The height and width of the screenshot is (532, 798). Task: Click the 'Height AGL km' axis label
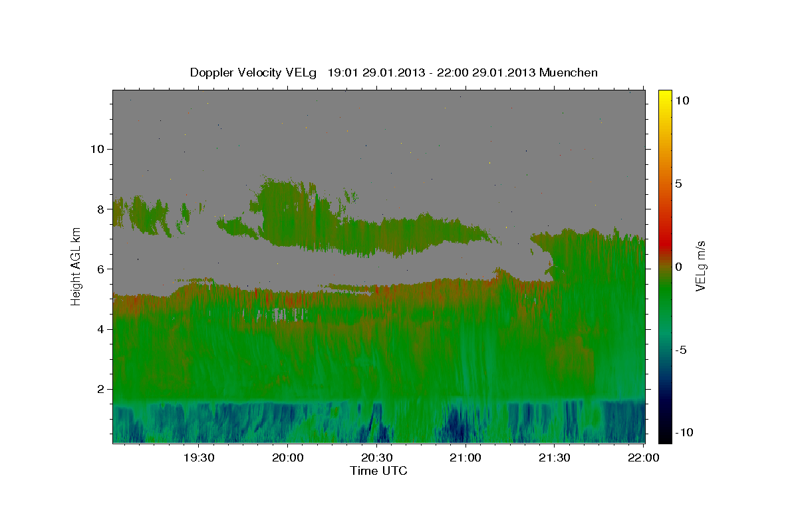click(76, 266)
